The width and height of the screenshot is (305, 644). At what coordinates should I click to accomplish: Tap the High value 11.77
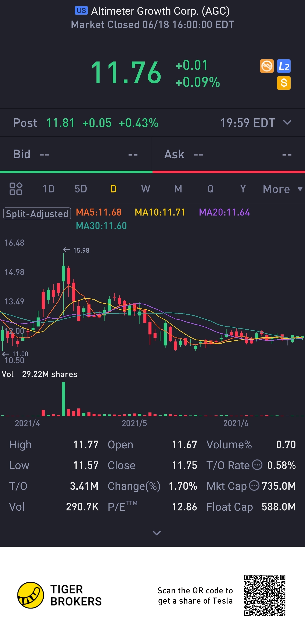click(x=86, y=445)
